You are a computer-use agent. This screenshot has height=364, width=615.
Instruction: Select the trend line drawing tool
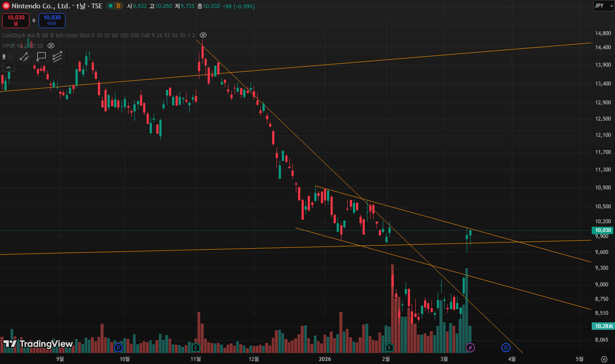point(24,57)
